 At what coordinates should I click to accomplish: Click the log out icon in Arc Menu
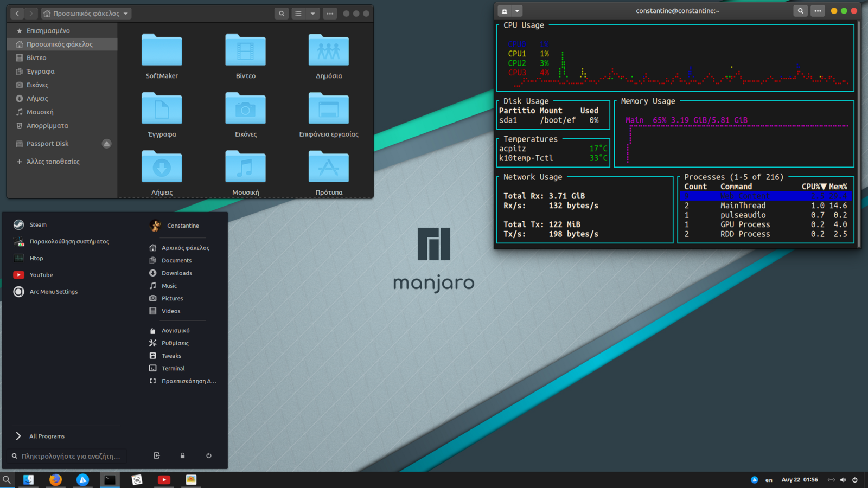(x=157, y=455)
